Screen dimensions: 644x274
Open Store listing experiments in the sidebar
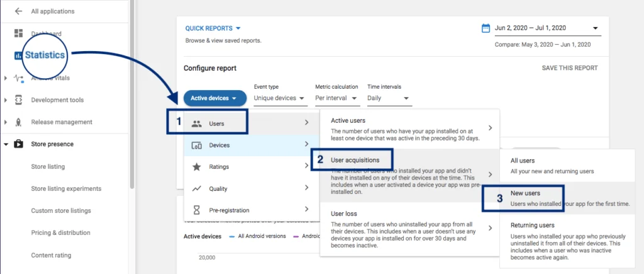coord(66,188)
